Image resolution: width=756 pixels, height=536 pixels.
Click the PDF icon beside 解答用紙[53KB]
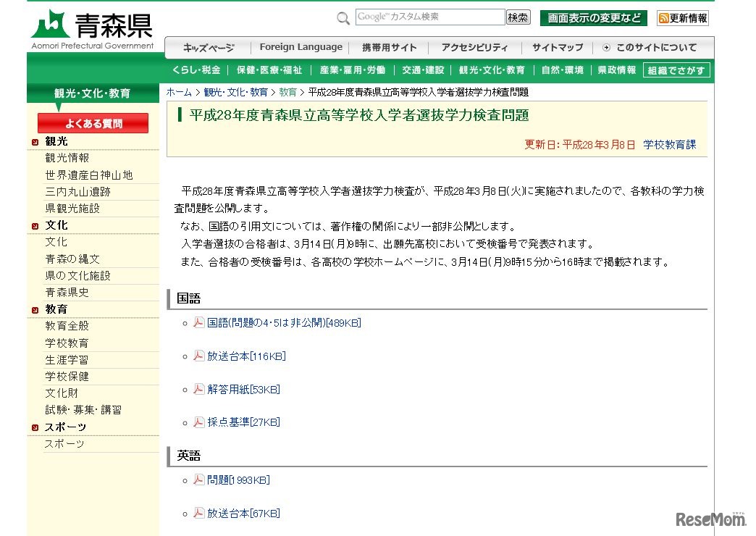pyautogui.click(x=198, y=389)
